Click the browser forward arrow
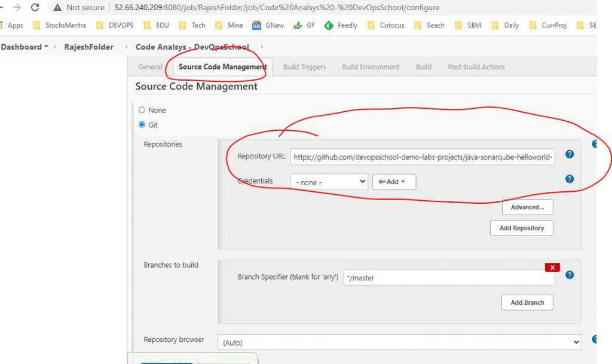Image resolution: width=612 pixels, height=364 pixels. pyautogui.click(x=17, y=8)
